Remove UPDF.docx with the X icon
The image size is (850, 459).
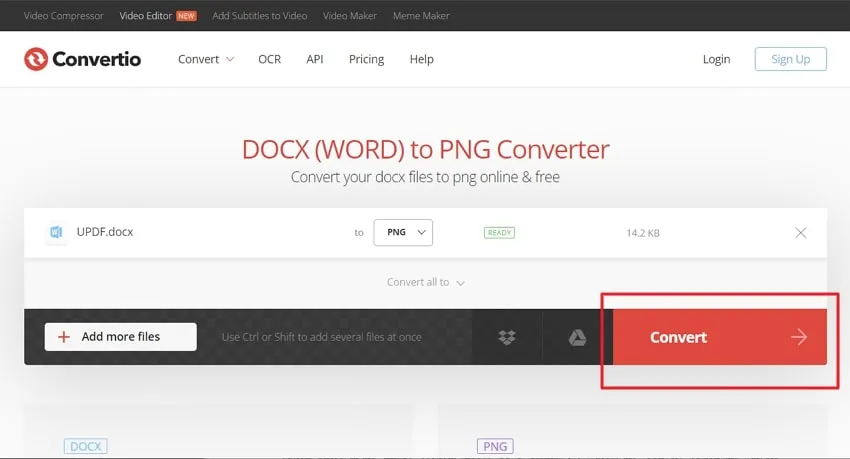click(x=801, y=233)
